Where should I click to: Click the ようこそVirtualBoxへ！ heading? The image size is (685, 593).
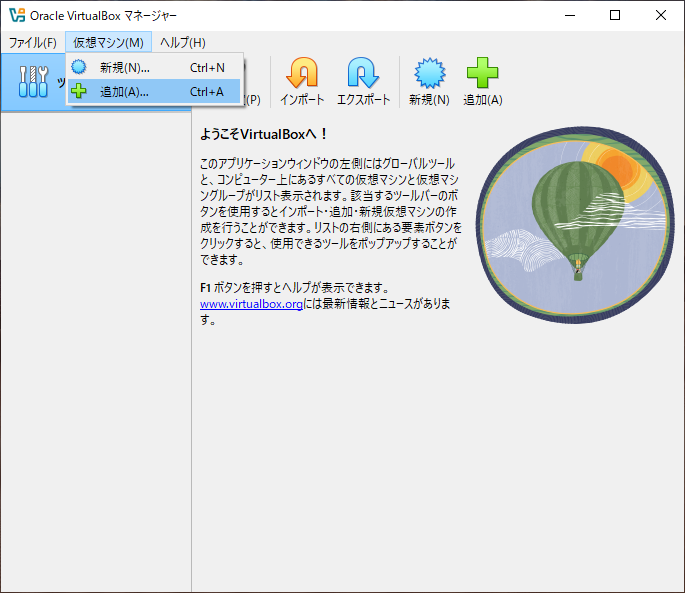[x=264, y=134]
